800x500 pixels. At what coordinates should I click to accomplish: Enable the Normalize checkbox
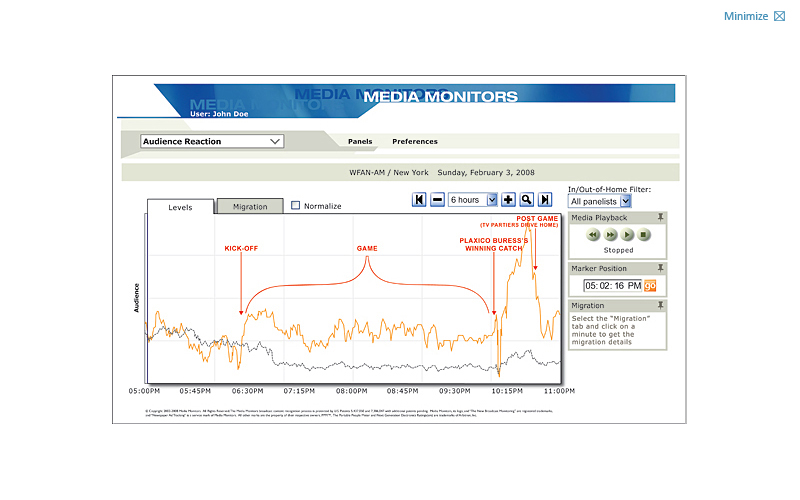(x=295, y=205)
